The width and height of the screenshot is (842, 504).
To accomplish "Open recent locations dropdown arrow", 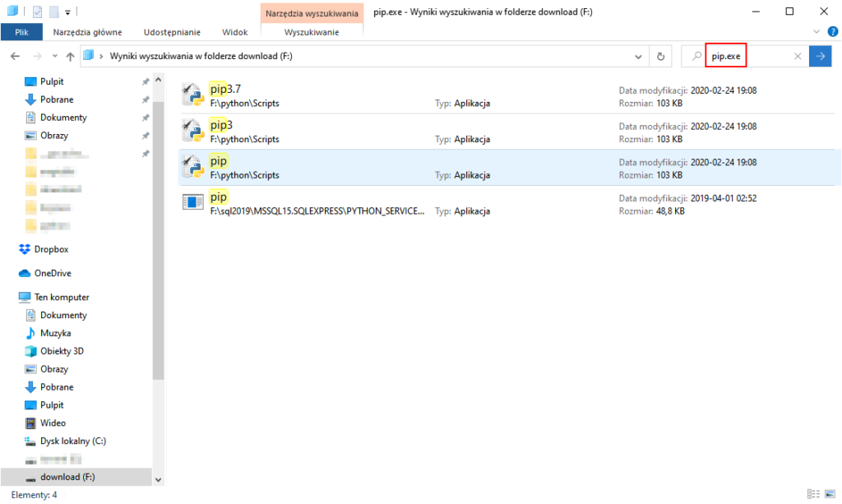I will pos(53,56).
